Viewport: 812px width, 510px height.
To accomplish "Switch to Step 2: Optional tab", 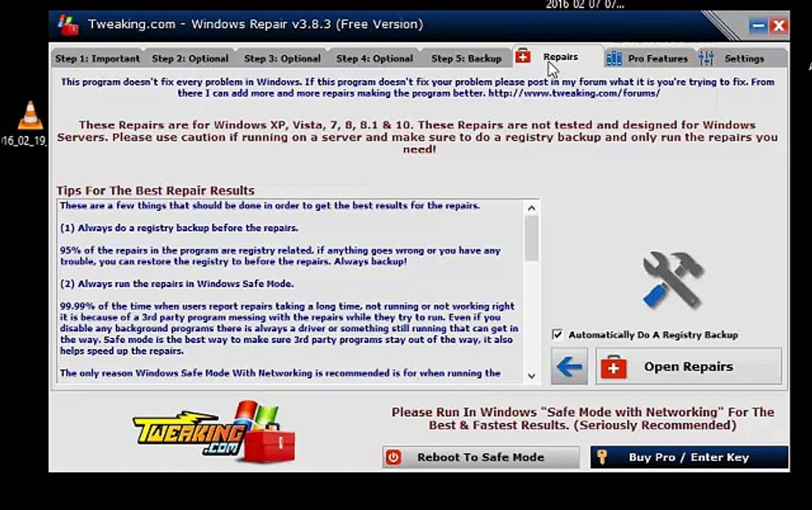I will 190,59.
